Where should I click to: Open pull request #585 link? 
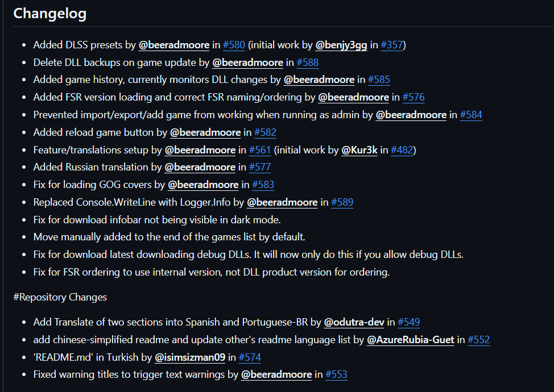379,80
